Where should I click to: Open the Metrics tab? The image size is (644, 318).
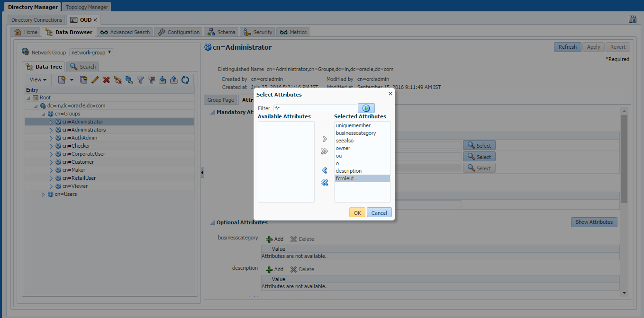[x=293, y=32]
